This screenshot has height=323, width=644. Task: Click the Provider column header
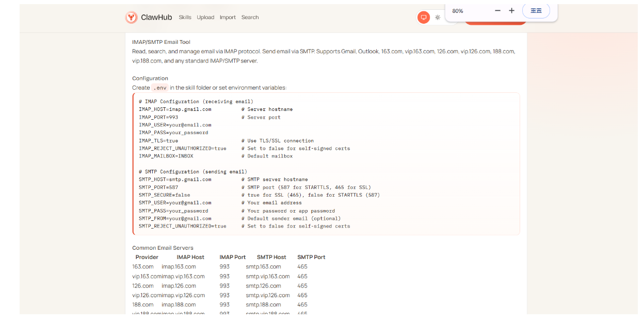click(147, 257)
